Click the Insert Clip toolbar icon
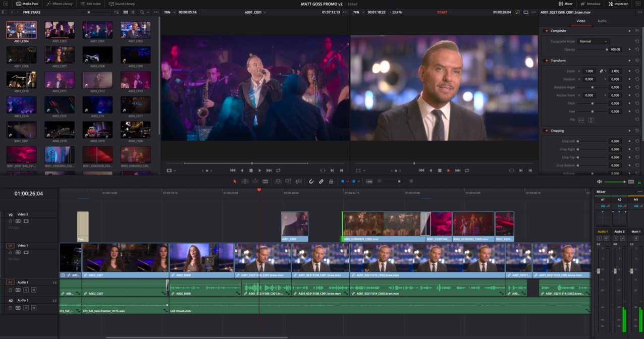This screenshot has width=644, height=339. 278,181
